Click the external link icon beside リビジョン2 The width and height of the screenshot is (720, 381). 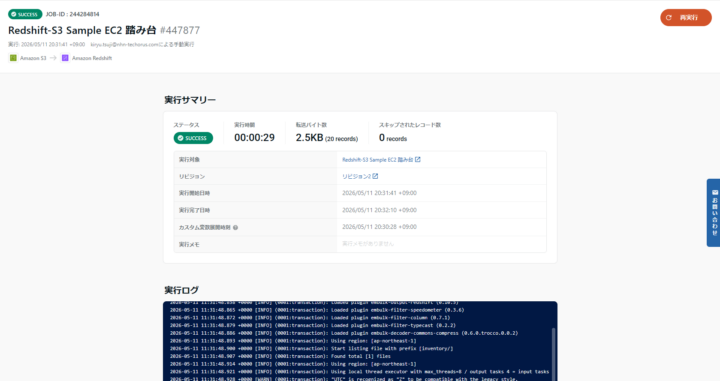tap(375, 176)
